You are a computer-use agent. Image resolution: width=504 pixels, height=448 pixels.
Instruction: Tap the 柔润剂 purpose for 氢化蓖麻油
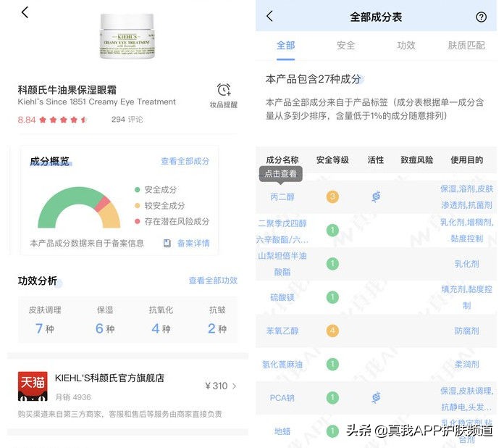(467, 365)
